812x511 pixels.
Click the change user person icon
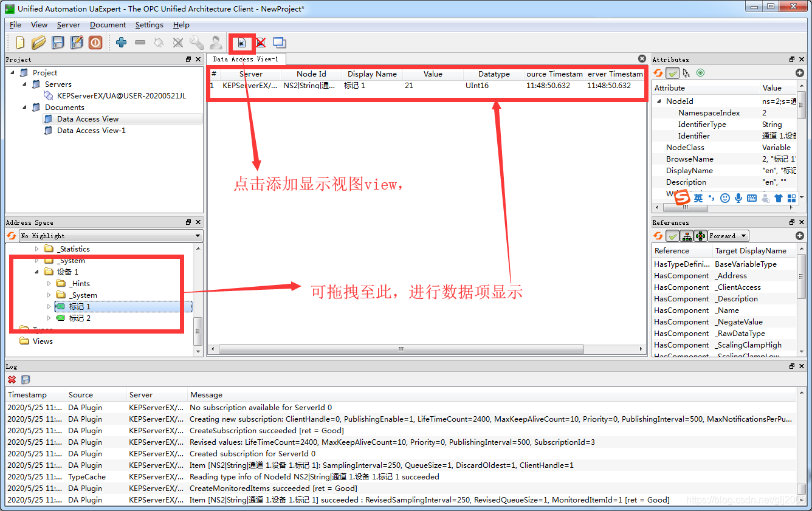[x=215, y=43]
